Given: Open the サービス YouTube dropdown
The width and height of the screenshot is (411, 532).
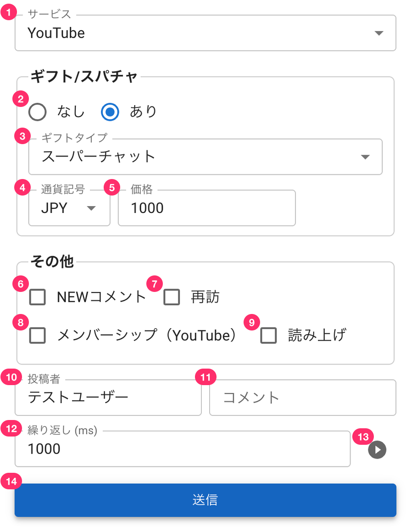Looking at the screenshot, I should click(x=205, y=33).
